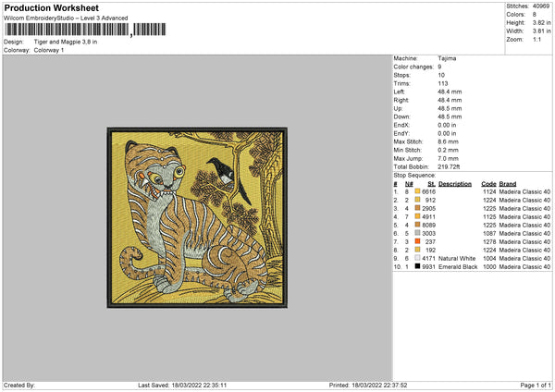Click stitch count 4171 in stop row 9
Screen dimensions: 555x392
pyautogui.click(x=428, y=258)
